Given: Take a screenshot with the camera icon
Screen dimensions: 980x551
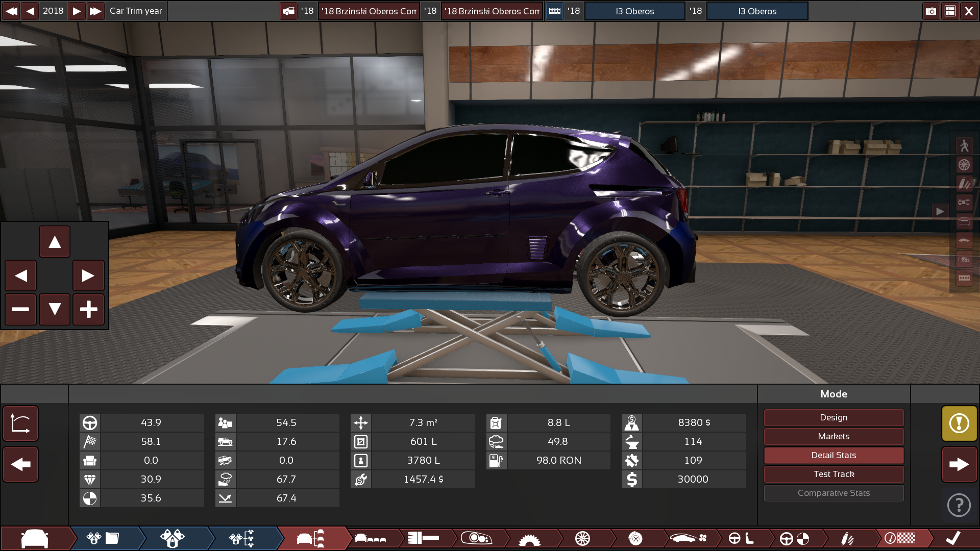Looking at the screenshot, I should coord(931,11).
